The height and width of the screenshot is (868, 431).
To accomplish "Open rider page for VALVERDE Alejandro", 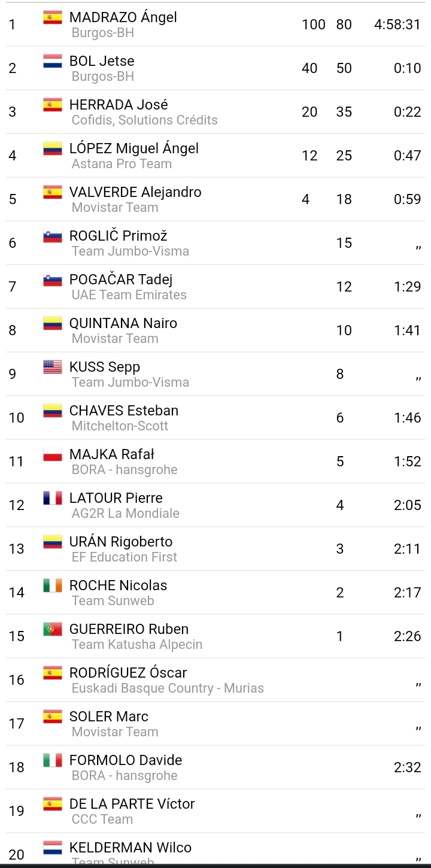I will coord(135,192).
